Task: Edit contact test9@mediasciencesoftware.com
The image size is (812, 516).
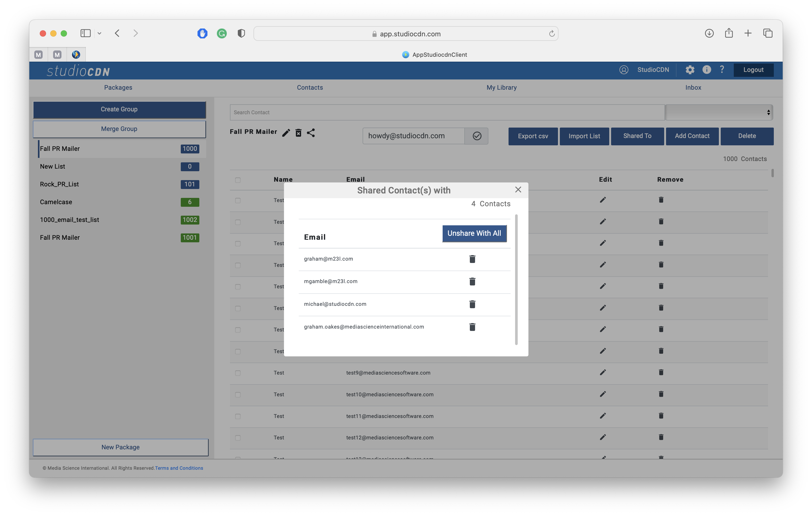Action: [x=603, y=372]
